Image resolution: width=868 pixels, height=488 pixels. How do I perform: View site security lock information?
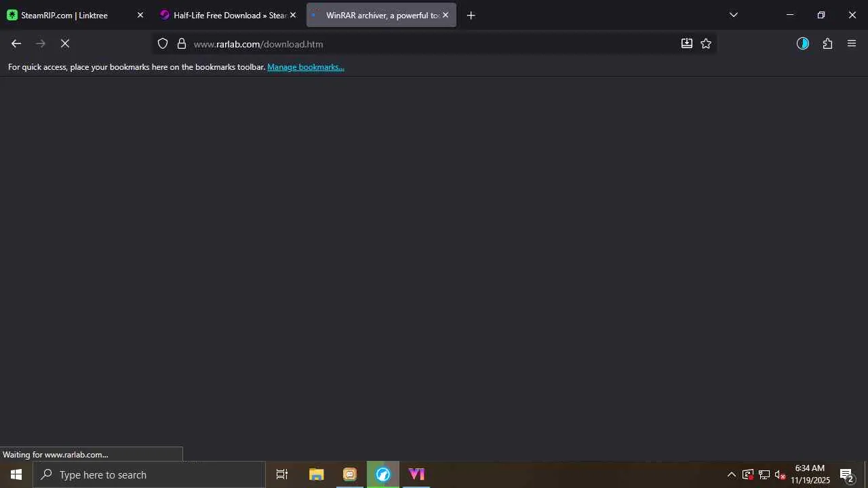pos(182,43)
